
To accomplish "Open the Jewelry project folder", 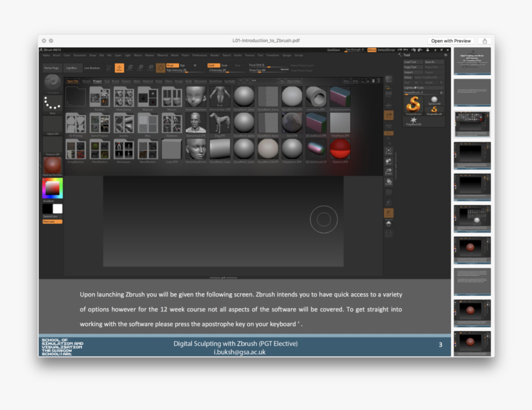I will (124, 124).
